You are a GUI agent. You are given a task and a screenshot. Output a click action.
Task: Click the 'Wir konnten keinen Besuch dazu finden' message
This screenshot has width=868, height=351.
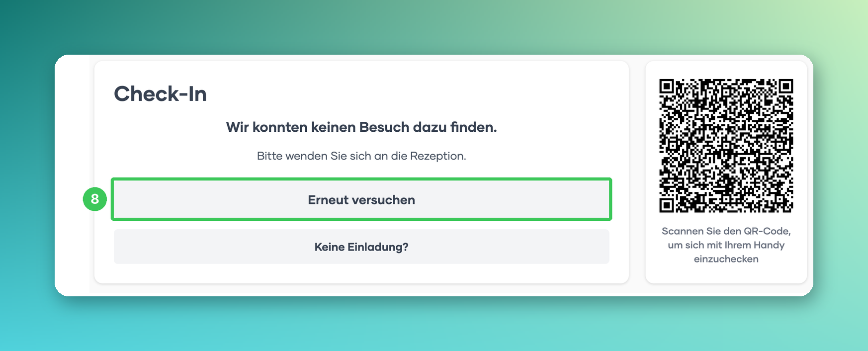(361, 127)
